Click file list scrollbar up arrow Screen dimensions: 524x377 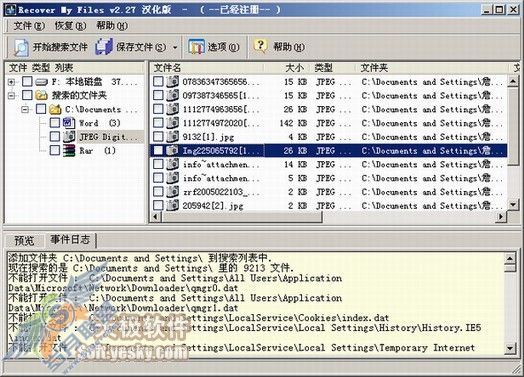pyautogui.click(x=513, y=81)
